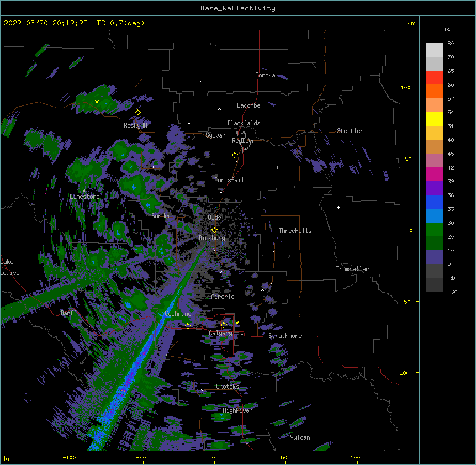
Task: Click the Cochrane label
Action: tap(178, 314)
